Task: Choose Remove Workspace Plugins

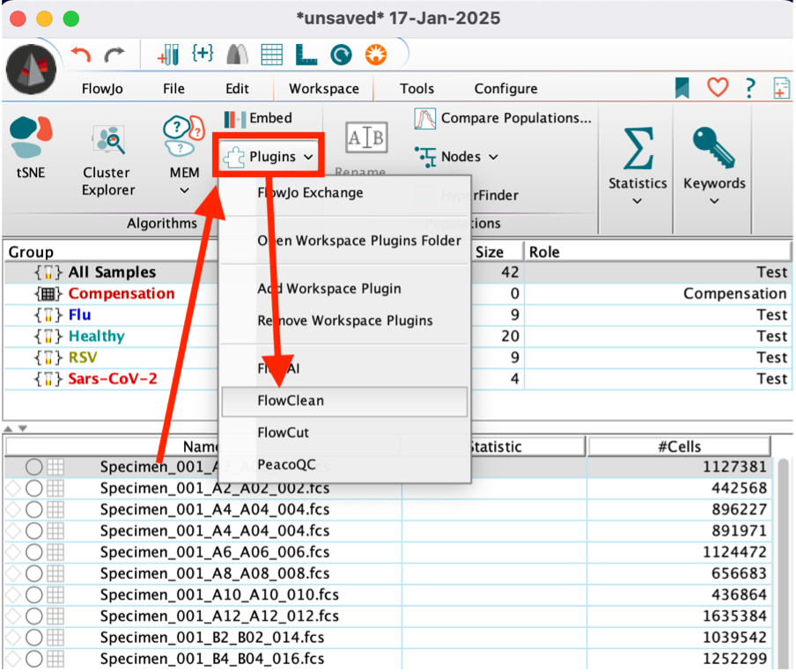Action: point(344,321)
